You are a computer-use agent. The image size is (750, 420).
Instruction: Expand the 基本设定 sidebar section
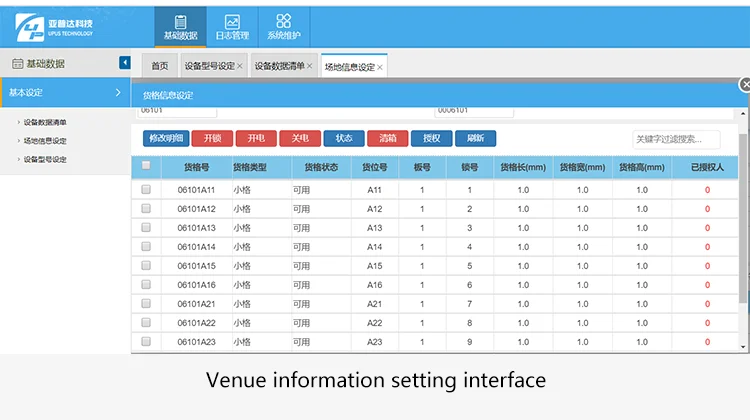pyautogui.click(x=65, y=93)
